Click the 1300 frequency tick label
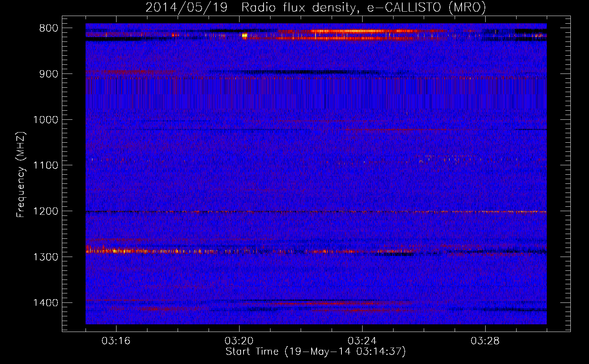Screen dimensions: 589x364 (46, 257)
